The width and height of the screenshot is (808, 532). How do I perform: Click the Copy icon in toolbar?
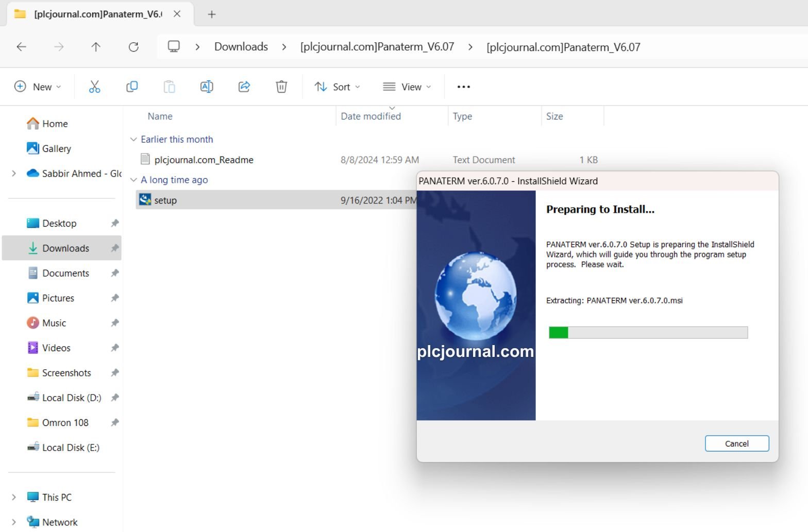132,87
